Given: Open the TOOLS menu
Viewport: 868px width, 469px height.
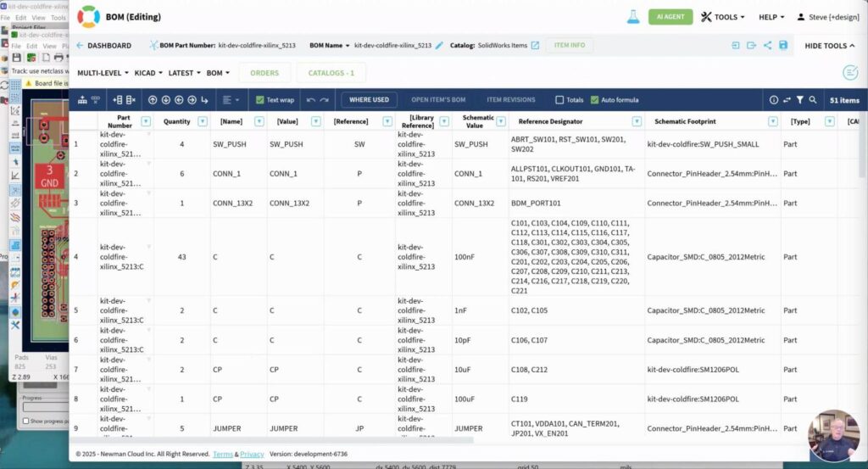Looking at the screenshot, I should [722, 17].
